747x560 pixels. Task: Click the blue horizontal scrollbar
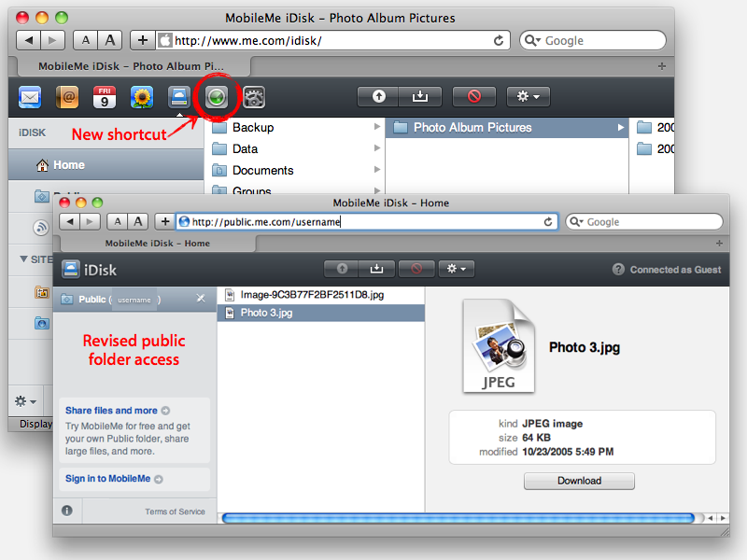click(x=458, y=518)
